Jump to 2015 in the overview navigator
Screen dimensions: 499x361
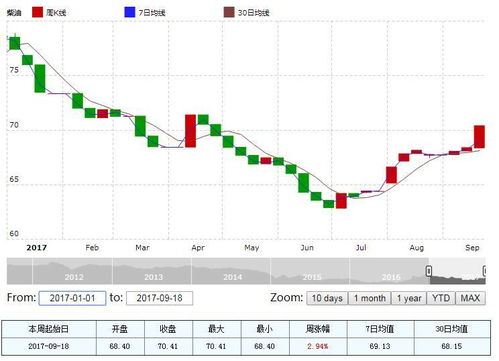click(x=312, y=277)
